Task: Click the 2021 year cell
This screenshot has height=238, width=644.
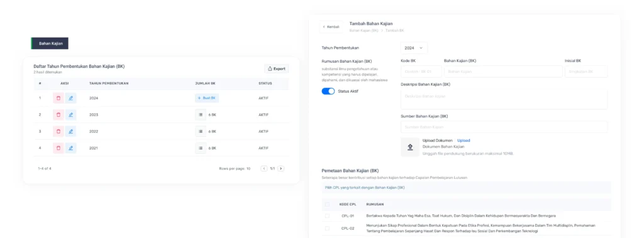Action: (94, 148)
